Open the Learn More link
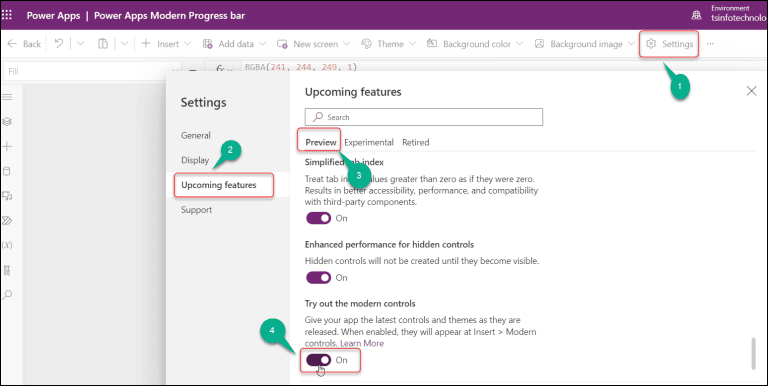768x386 pixels. tap(362, 343)
